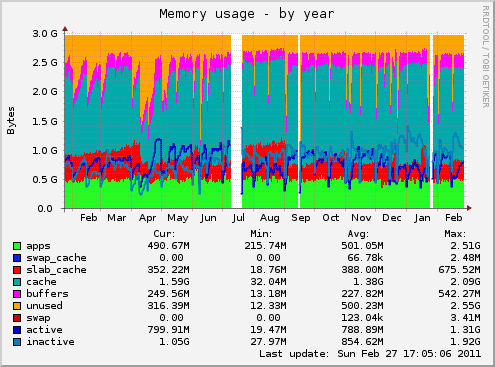Click the 'inactive' legend label
Image resolution: width=495 pixels, height=367 pixels.
pos(50,342)
